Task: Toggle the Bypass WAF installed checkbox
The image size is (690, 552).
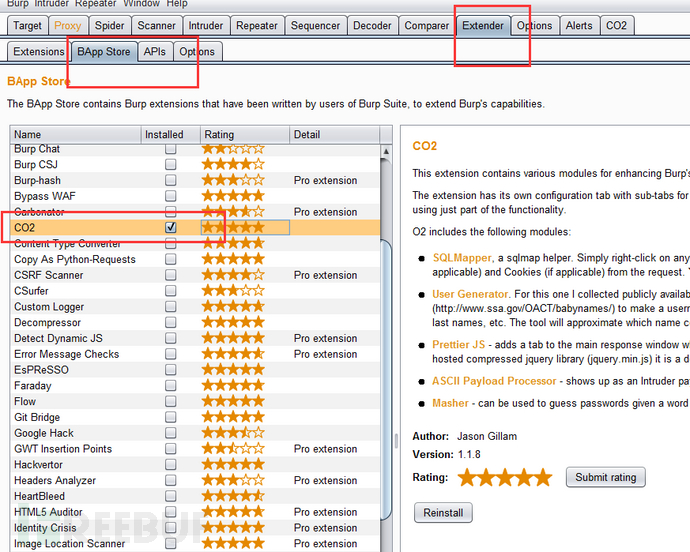Action: pos(171,196)
